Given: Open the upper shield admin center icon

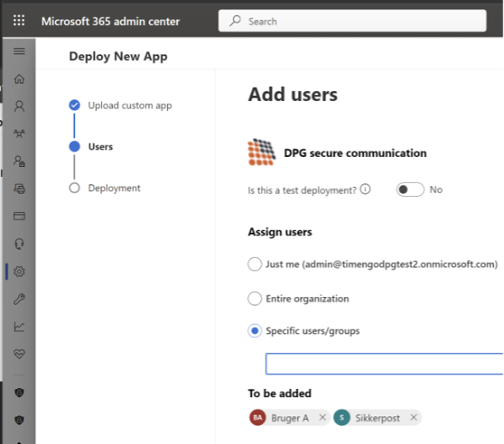Looking at the screenshot, I should pyautogui.click(x=19, y=392).
